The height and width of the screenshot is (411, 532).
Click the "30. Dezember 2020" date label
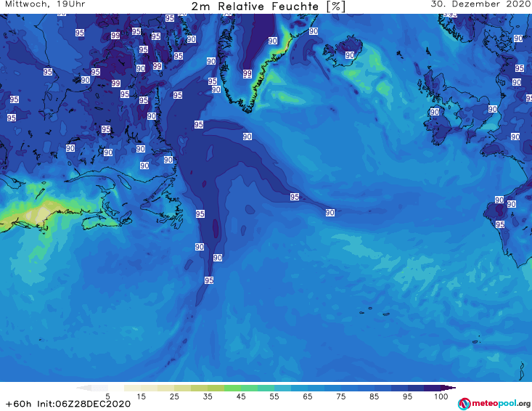[x=480, y=4]
